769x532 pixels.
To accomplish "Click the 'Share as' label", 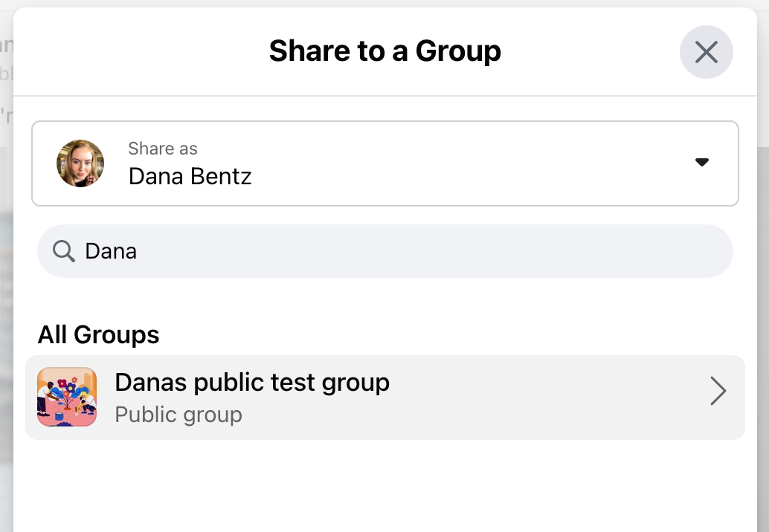I will tap(162, 149).
